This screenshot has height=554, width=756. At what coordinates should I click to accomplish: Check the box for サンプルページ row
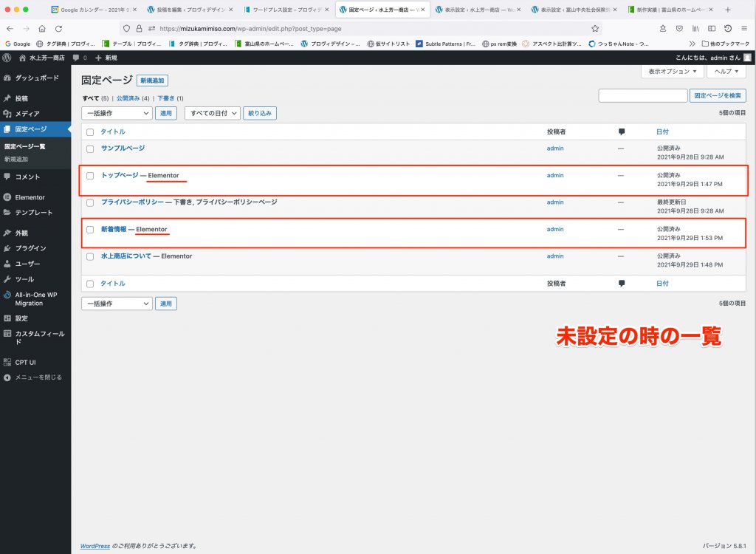point(90,148)
